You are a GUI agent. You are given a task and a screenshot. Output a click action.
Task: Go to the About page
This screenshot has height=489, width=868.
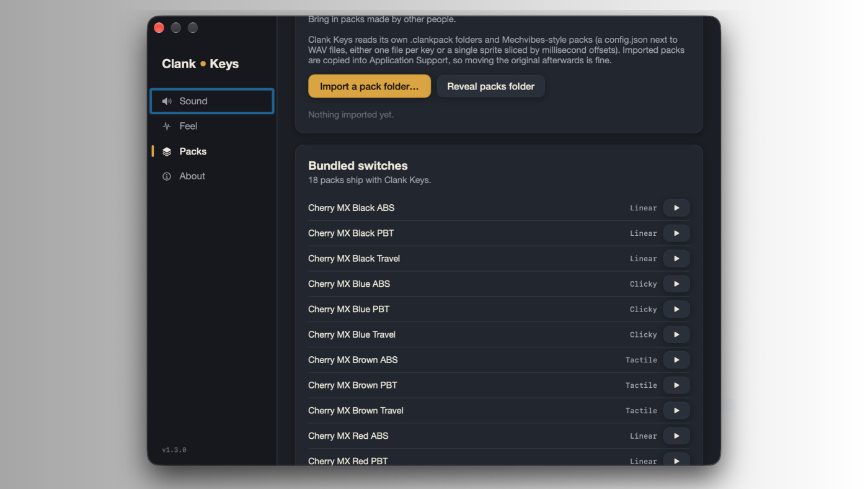(x=211, y=176)
